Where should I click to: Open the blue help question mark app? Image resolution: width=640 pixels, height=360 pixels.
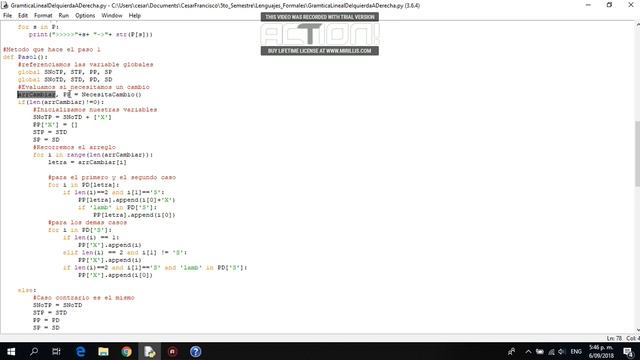(x=195, y=351)
